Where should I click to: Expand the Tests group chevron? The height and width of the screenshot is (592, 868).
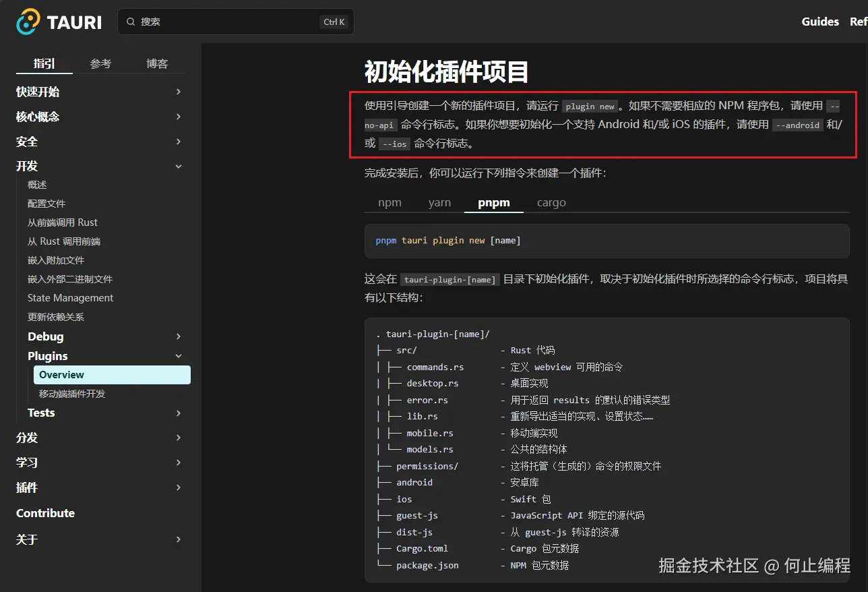[x=179, y=413]
